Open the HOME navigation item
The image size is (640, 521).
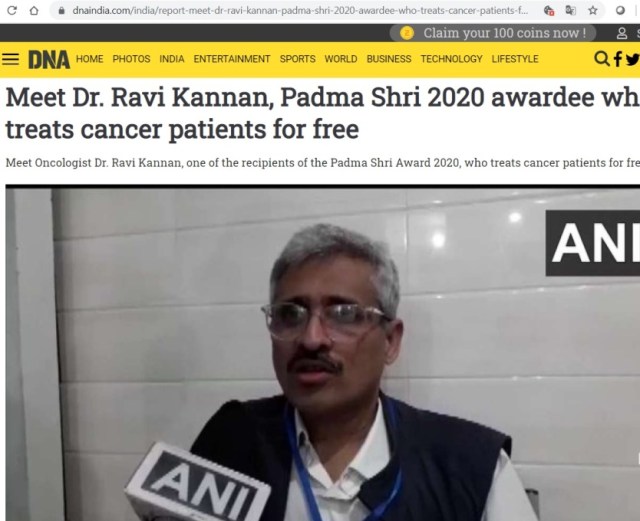(x=89, y=59)
